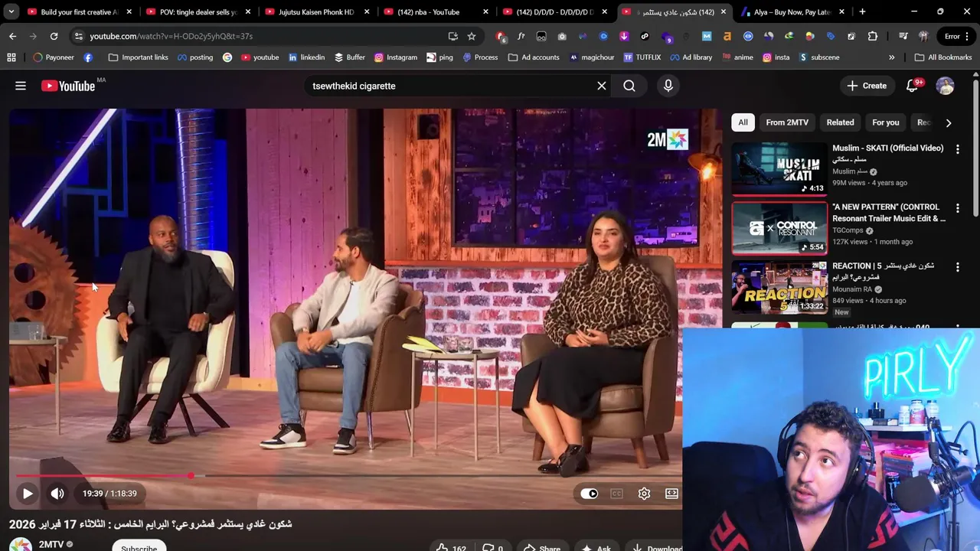Share the video
This screenshot has height=551, width=980.
(x=542, y=548)
